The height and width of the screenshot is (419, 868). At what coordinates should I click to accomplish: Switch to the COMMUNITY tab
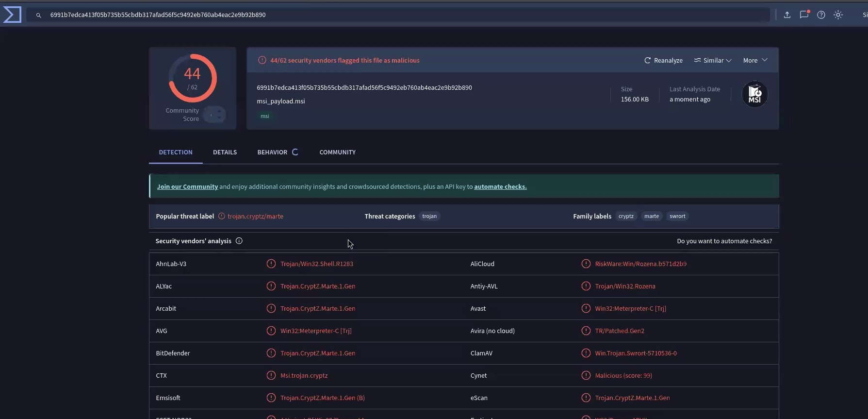pyautogui.click(x=337, y=152)
